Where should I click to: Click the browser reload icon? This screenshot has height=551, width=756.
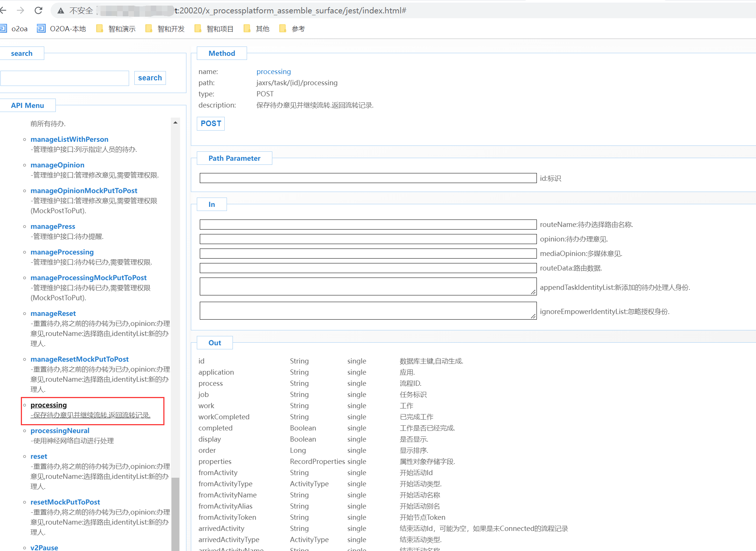tap(38, 10)
